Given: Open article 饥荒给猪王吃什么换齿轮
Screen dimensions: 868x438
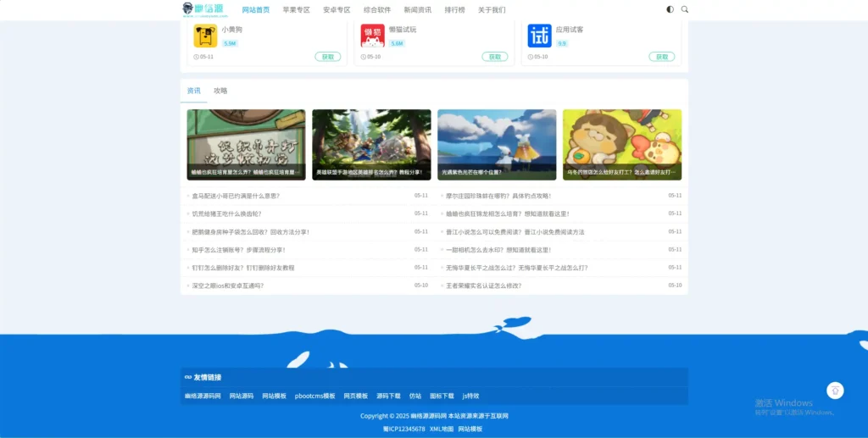Looking at the screenshot, I should pos(226,213).
